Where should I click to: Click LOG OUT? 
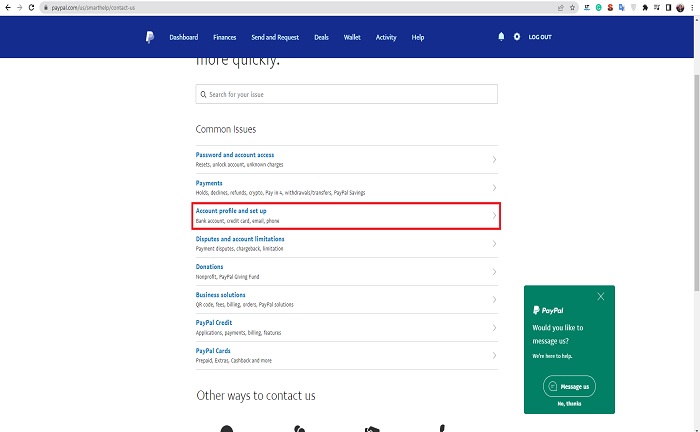click(x=540, y=37)
